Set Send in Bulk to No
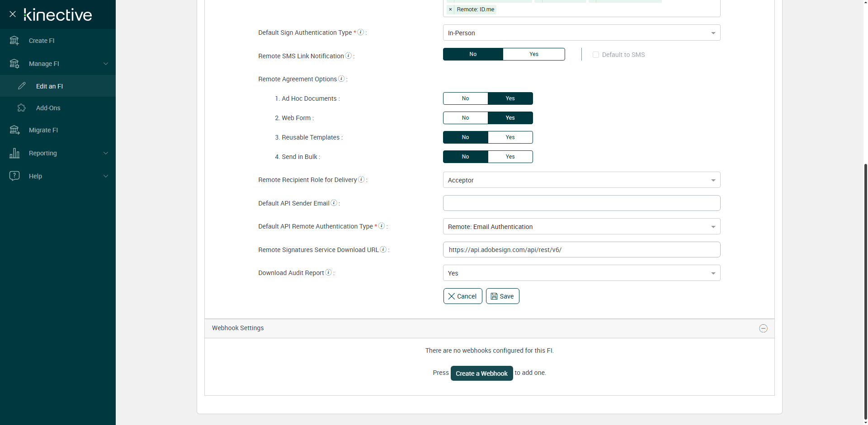Screen dimensions: 868x425 click(x=465, y=157)
